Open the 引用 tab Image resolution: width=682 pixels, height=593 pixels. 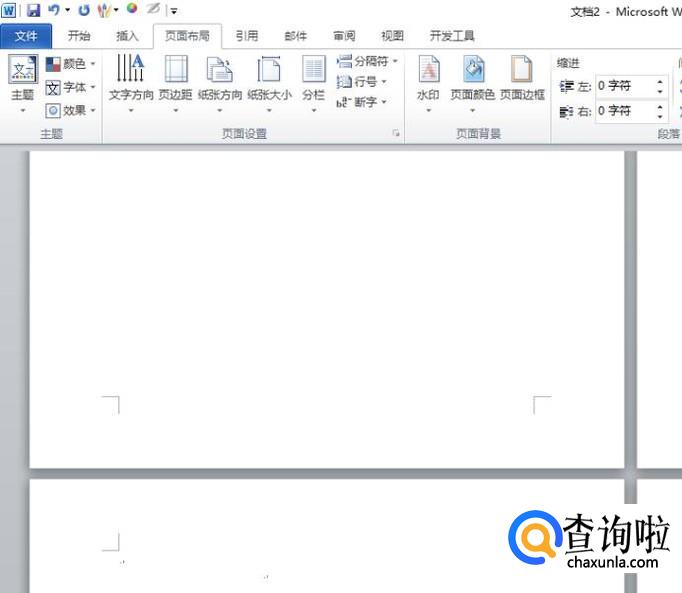pyautogui.click(x=247, y=36)
